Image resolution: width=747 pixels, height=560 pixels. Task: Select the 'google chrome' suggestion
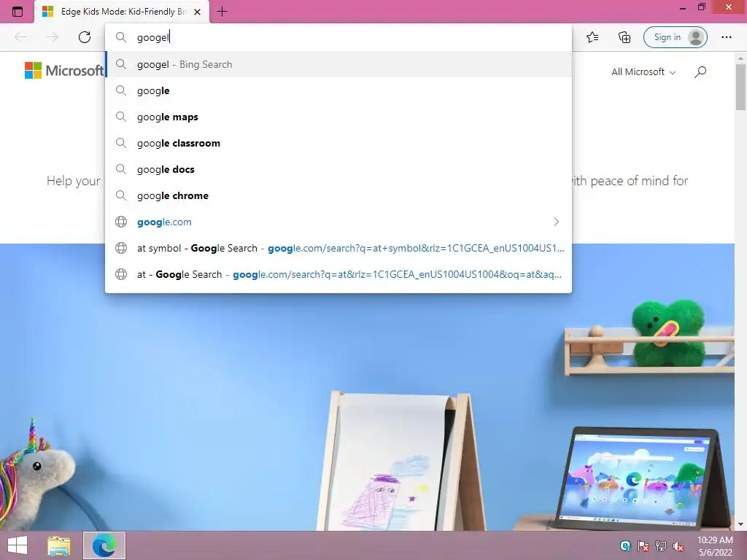click(338, 195)
